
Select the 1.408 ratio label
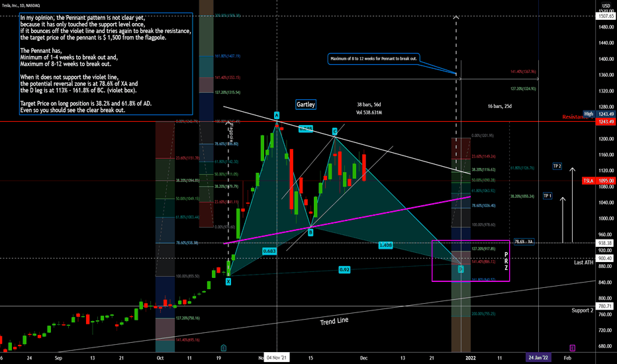385,245
